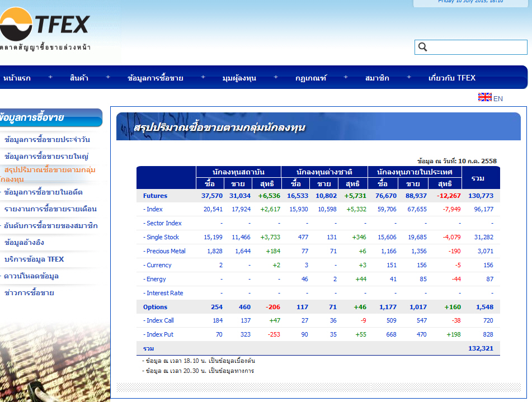
Task: Open sidebar link ข้อมูลการซื้อขายในอดีต
Action: (x=43, y=192)
